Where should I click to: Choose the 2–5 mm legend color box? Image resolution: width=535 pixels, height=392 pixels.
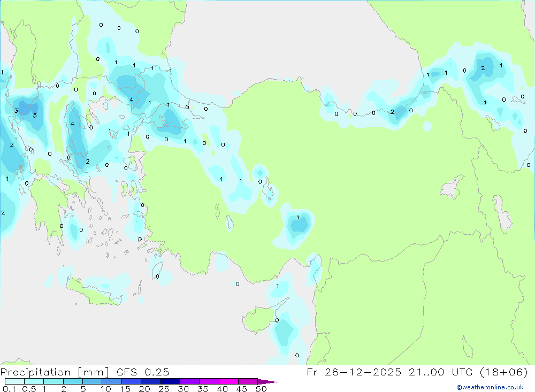click(73, 381)
